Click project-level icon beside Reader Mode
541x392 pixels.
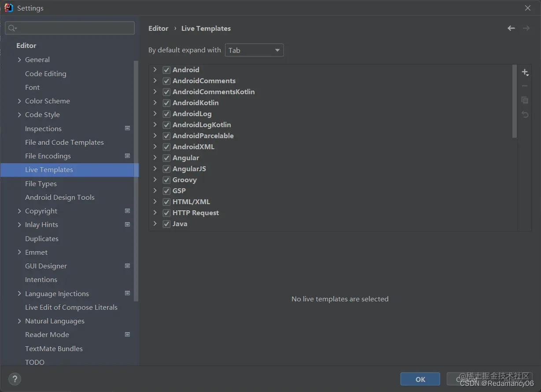(x=128, y=334)
